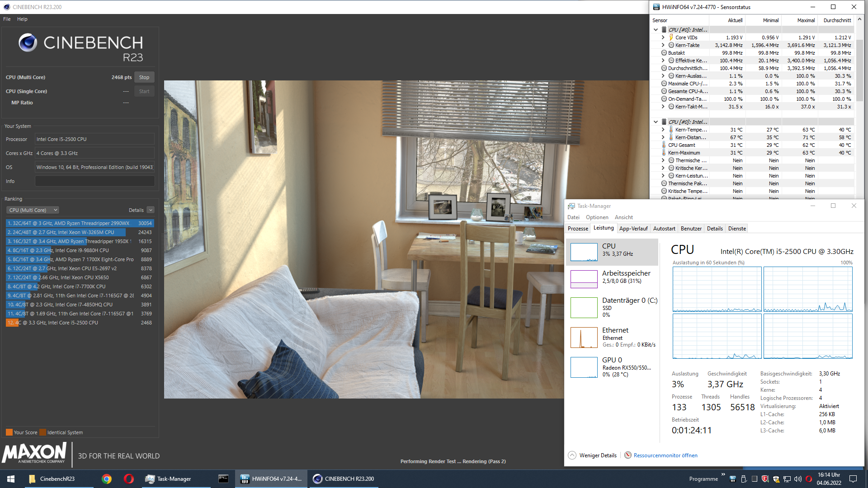Open Ressourcenmonitor öffnen link
This screenshot has height=488, width=868.
point(665,455)
